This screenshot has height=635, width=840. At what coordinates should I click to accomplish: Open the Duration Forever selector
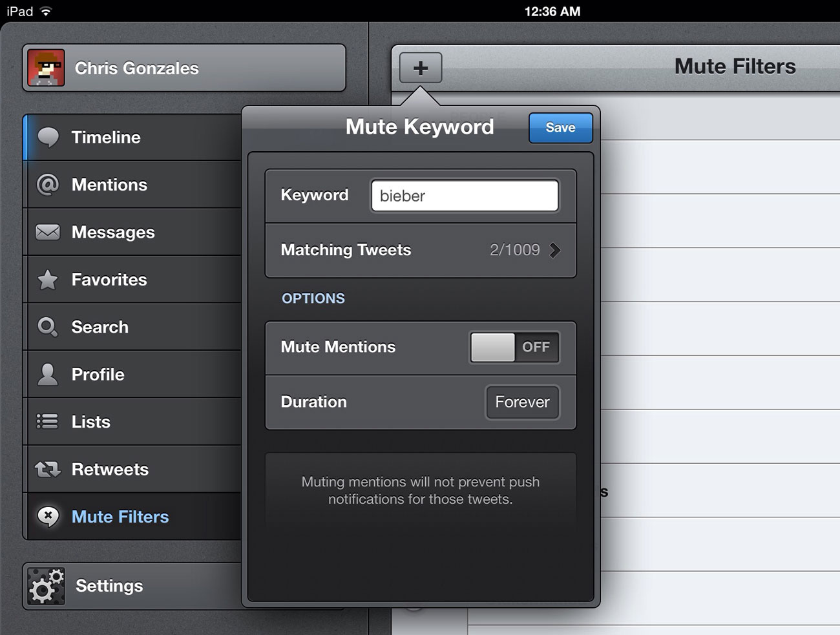[522, 402]
